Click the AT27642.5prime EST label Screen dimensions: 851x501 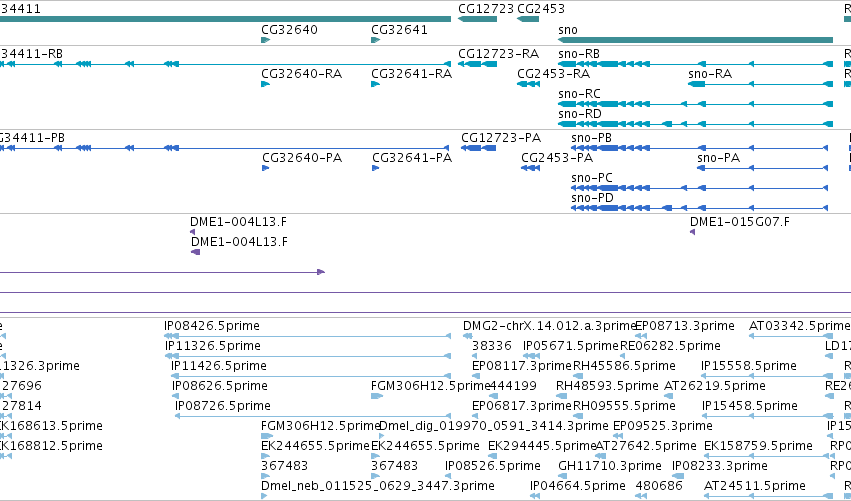646,446
